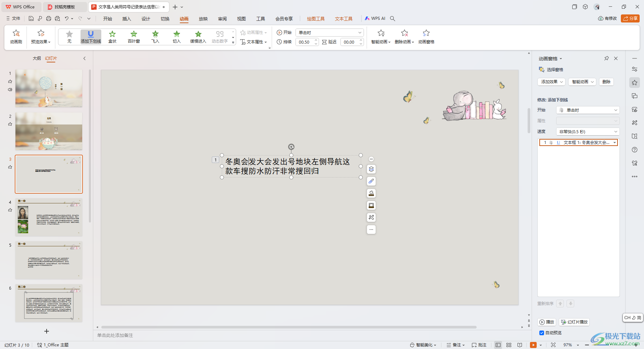Viewport: 644px width, 349px height.
Task: Click the 删除 button in animation pane
Action: click(x=606, y=82)
